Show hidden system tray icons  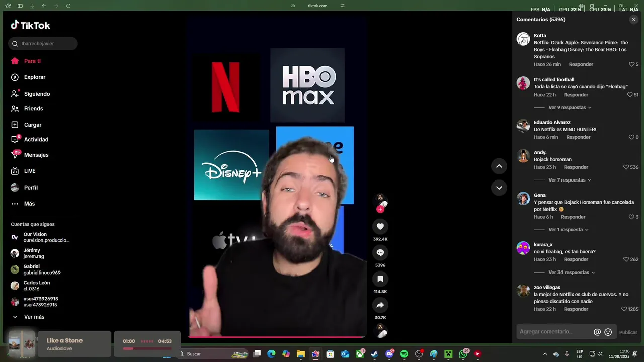[x=545, y=354]
